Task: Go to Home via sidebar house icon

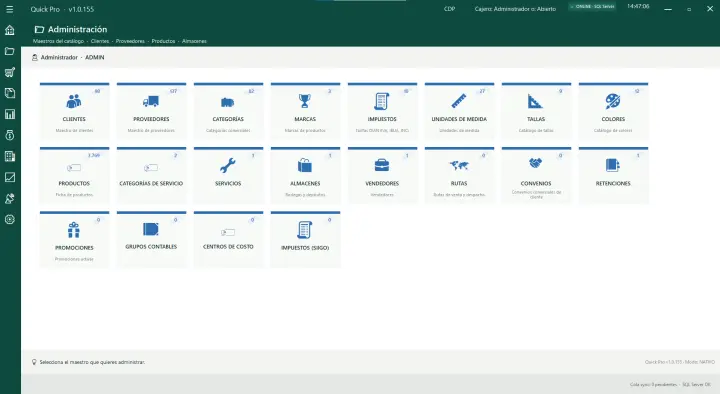Action: tap(10, 30)
